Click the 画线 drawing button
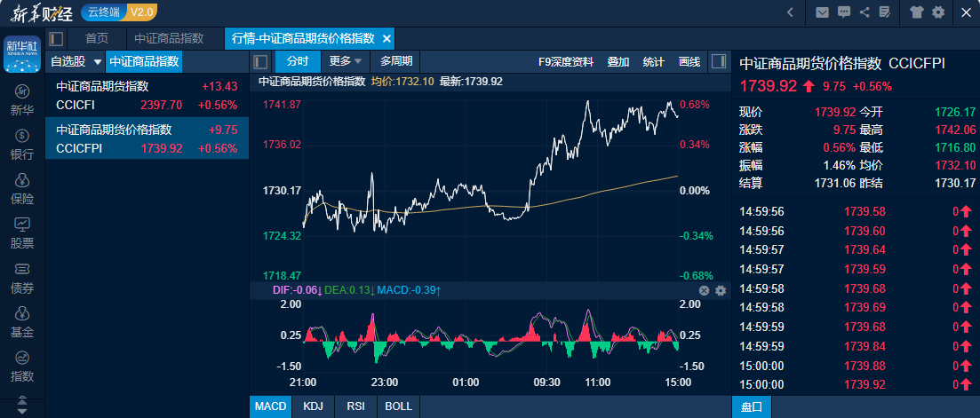This screenshot has height=418, width=980. [x=689, y=62]
